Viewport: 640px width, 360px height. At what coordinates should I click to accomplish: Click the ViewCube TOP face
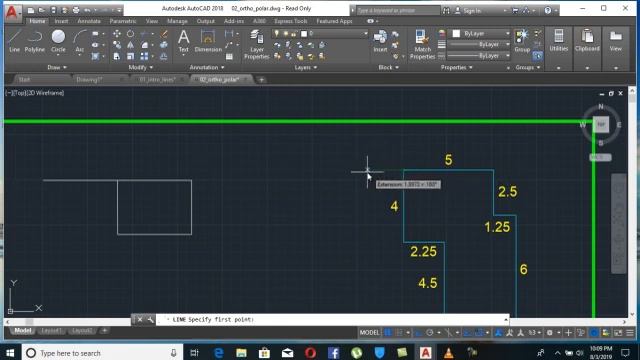point(601,124)
